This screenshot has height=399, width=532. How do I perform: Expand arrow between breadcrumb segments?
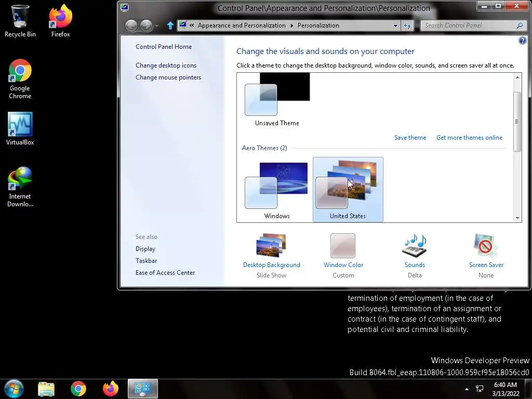(x=291, y=26)
